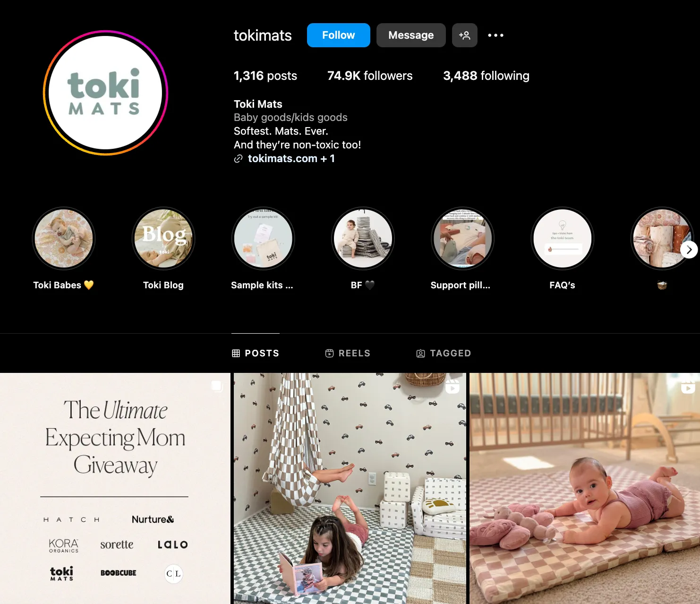Open the tokimats.com + 1 link
The height and width of the screenshot is (604, 700).
click(291, 158)
